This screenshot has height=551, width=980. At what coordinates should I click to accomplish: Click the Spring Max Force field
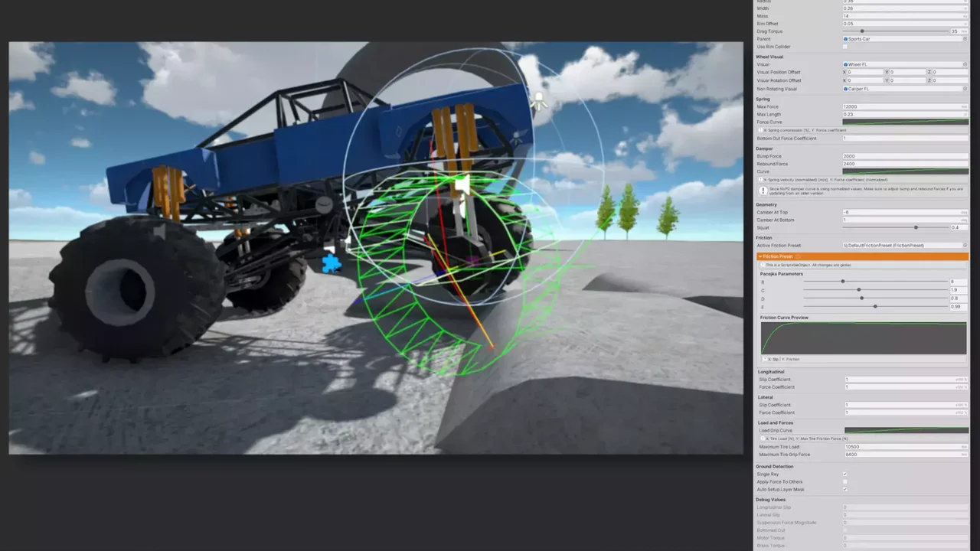pos(906,106)
